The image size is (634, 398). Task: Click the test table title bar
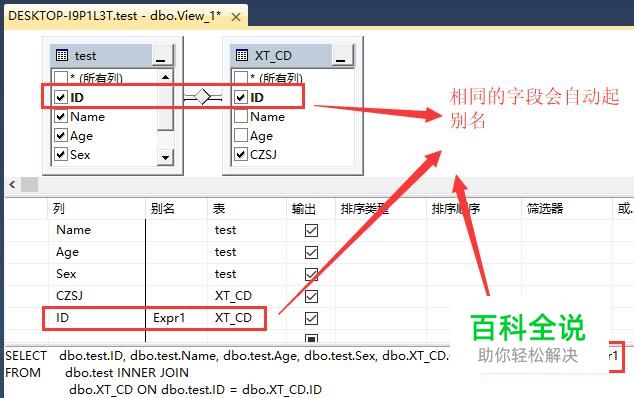(x=101, y=55)
